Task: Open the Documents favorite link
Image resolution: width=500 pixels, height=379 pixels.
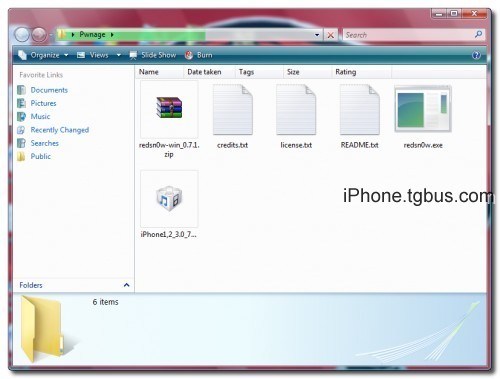Action: 49,90
